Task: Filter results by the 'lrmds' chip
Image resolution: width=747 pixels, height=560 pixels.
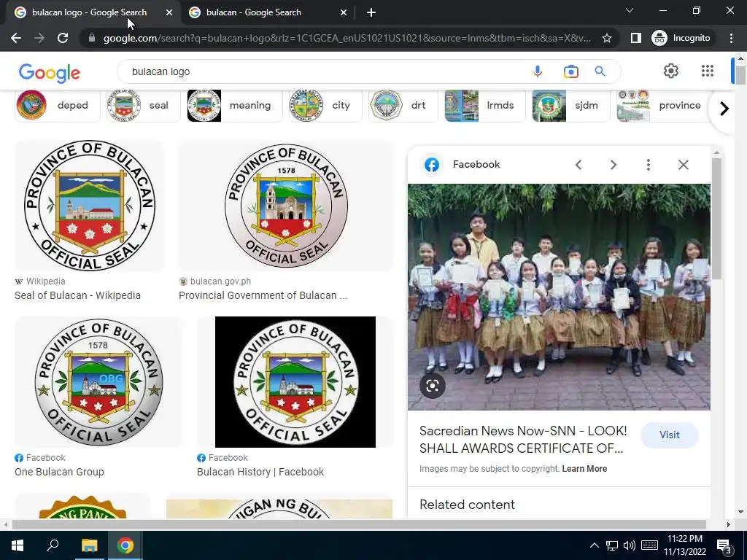Action: tap(485, 105)
